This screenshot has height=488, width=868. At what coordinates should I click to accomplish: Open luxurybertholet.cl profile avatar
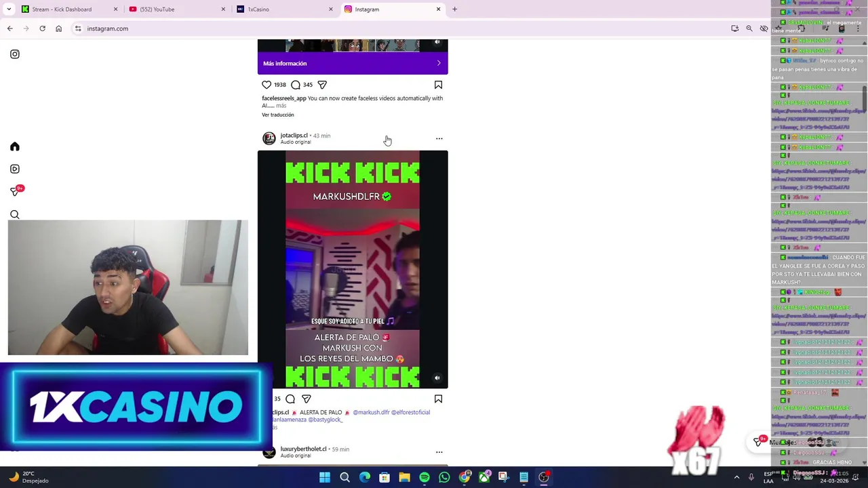[x=269, y=452]
